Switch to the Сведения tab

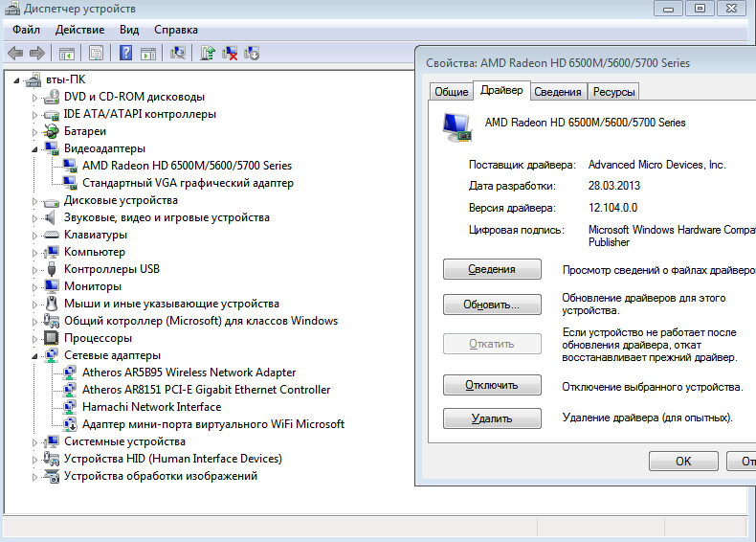(558, 92)
